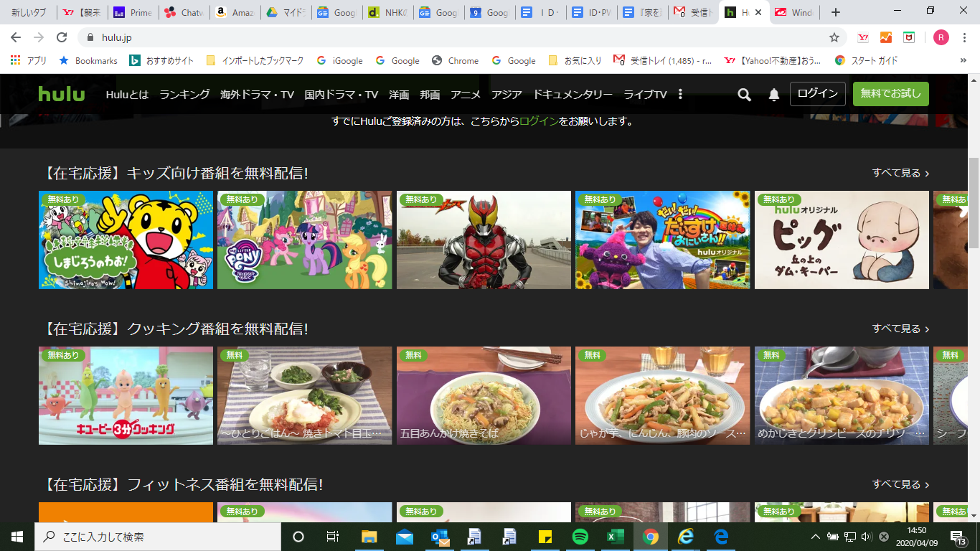Click the Hulu logo in the header

pyautogui.click(x=62, y=94)
